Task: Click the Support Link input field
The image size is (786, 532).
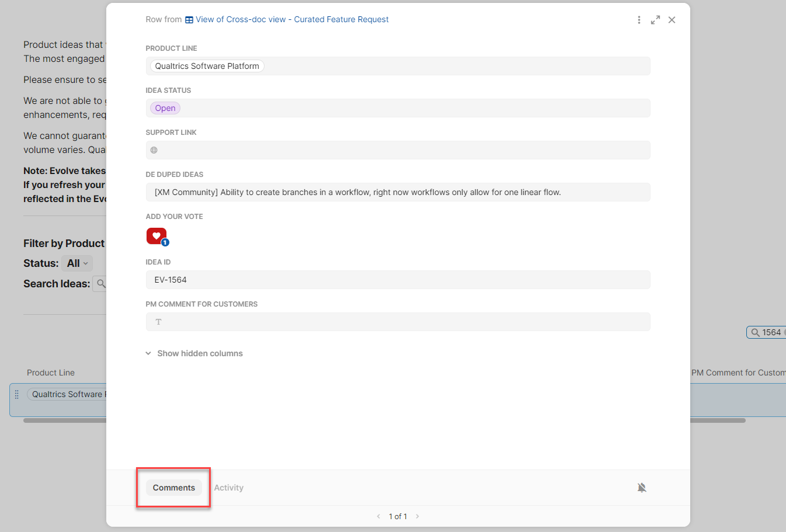Action: (x=398, y=150)
